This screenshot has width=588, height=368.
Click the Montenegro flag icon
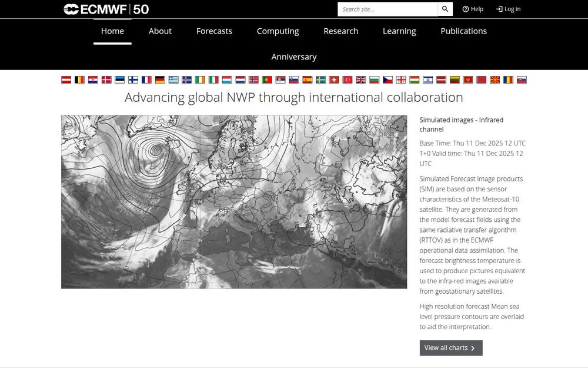(468, 79)
